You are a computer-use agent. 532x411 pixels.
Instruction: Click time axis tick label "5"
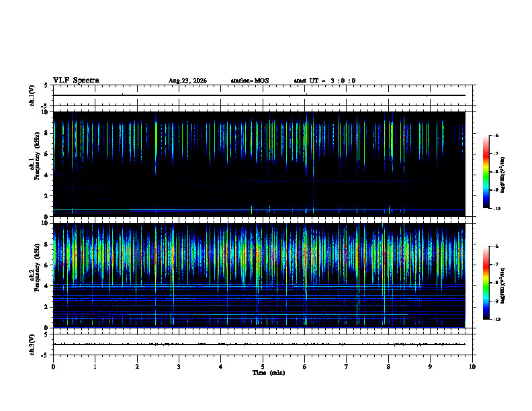click(263, 367)
